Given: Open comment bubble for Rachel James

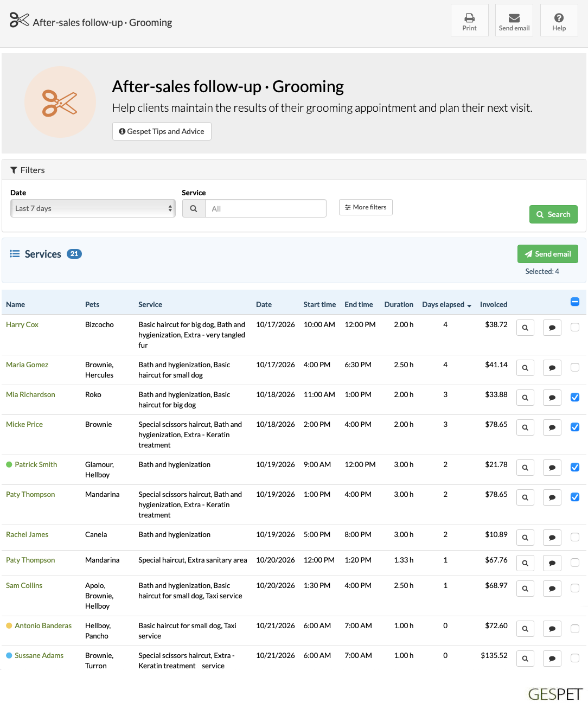Looking at the screenshot, I should 552,538.
